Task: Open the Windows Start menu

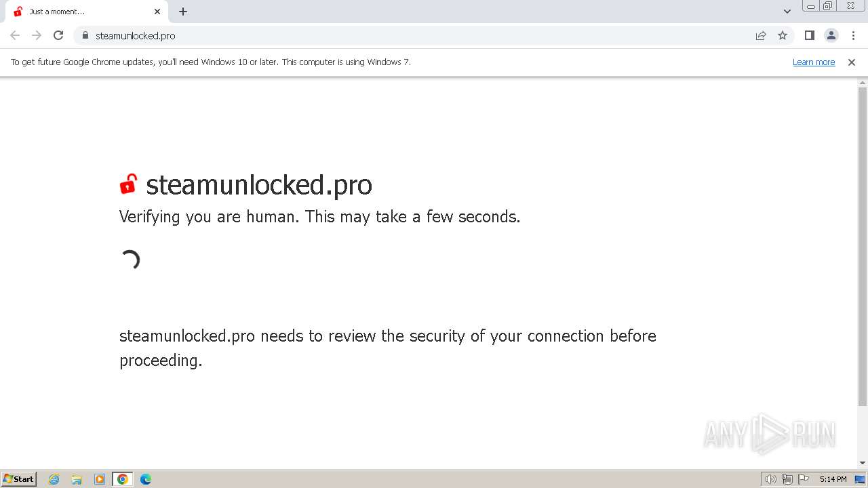Action: tap(19, 479)
